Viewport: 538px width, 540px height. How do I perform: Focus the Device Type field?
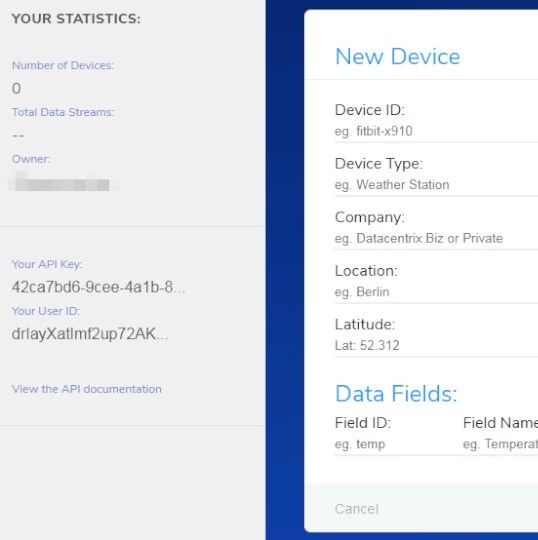point(436,185)
